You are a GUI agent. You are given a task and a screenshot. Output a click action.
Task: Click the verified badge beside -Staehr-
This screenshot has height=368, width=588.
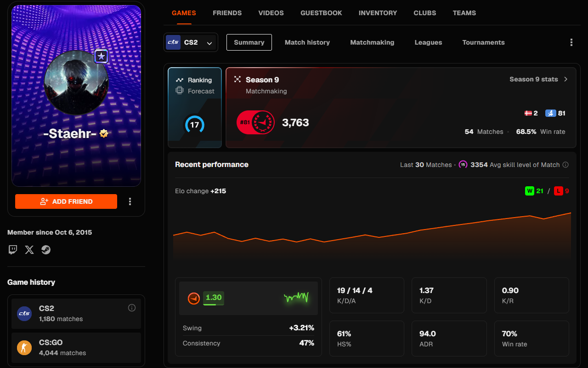[104, 133]
